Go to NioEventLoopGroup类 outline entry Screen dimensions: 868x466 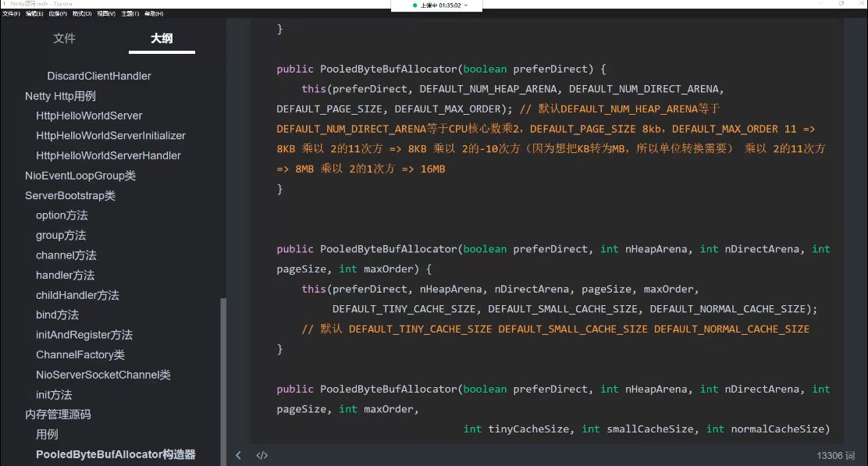(80, 176)
